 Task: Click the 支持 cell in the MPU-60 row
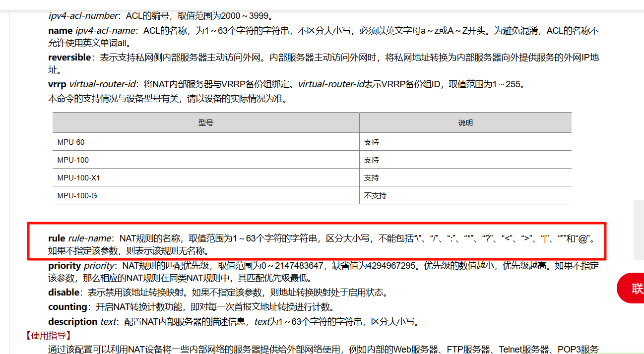(371, 142)
